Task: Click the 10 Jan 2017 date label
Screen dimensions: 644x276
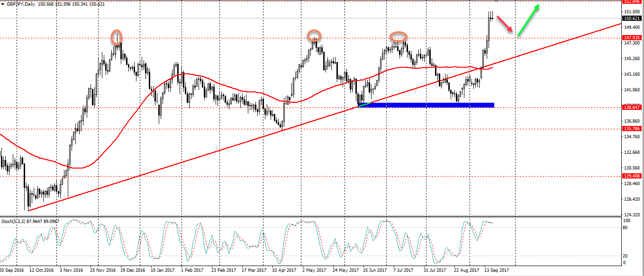Action: 163,270
